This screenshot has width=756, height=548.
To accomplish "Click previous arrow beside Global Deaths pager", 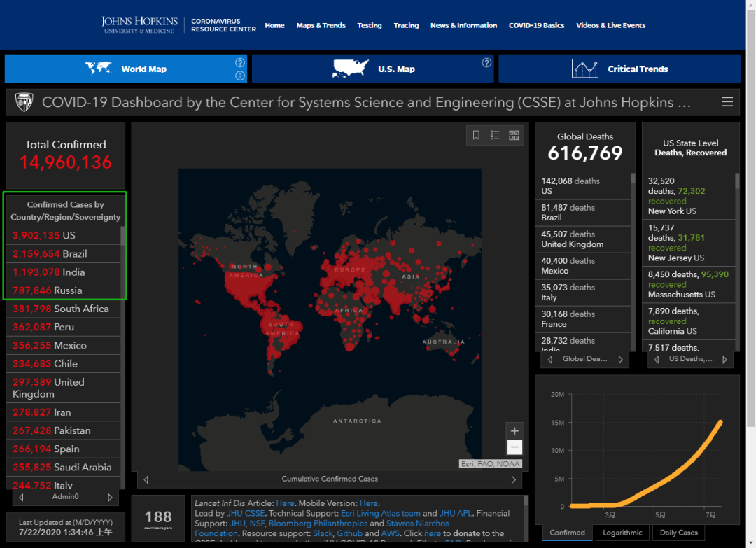I will pyautogui.click(x=550, y=360).
